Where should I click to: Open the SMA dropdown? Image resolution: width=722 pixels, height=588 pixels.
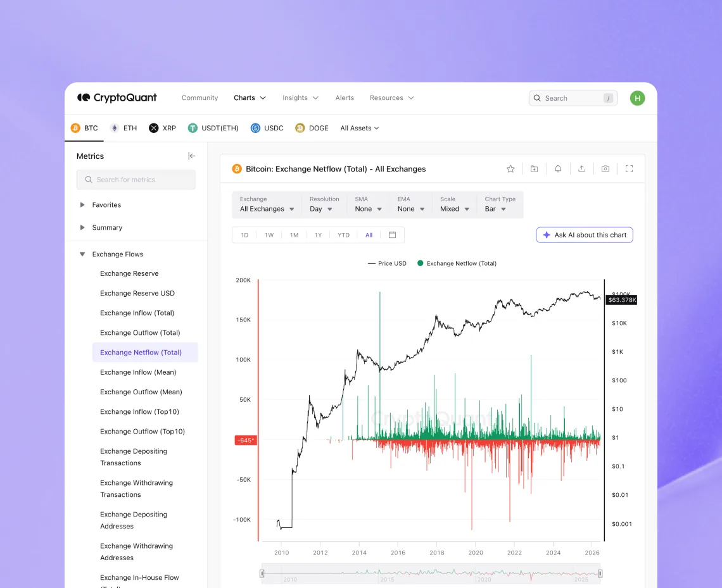click(x=369, y=204)
